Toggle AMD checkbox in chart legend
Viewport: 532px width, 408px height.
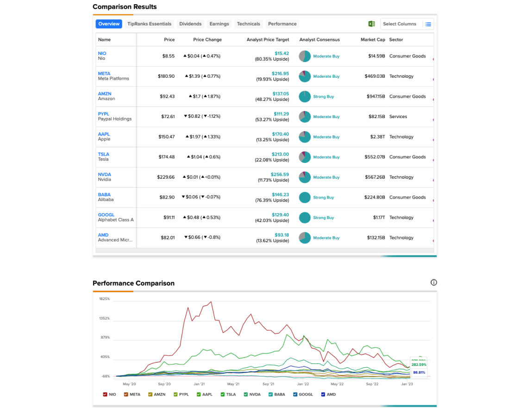click(x=323, y=395)
